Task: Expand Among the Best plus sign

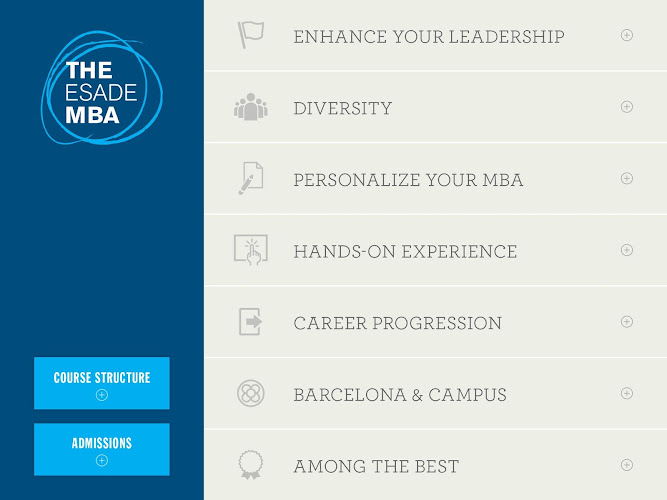Action: click(627, 465)
